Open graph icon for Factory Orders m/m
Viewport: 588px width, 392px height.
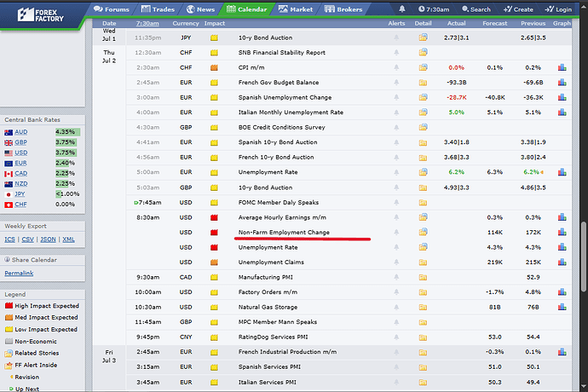pos(562,291)
